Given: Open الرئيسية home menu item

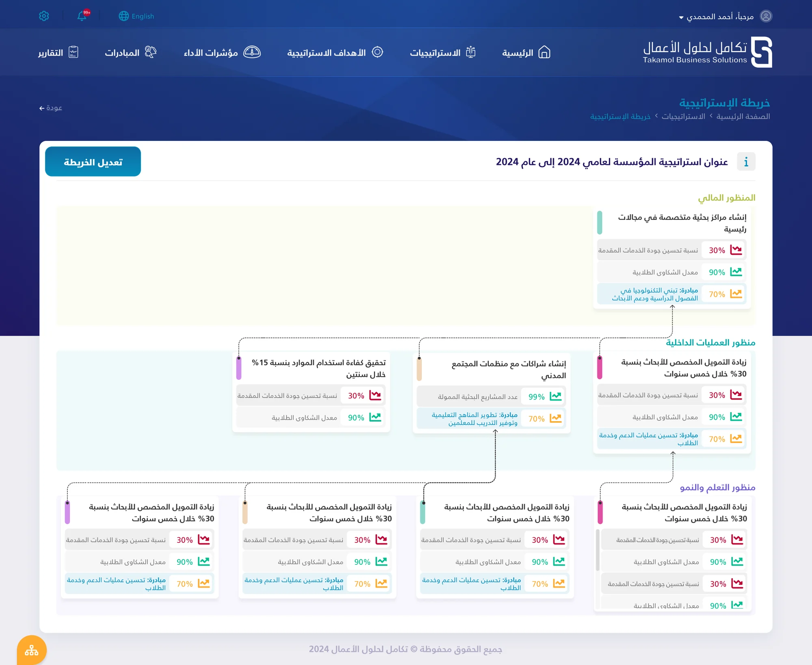Looking at the screenshot, I should click(526, 52).
